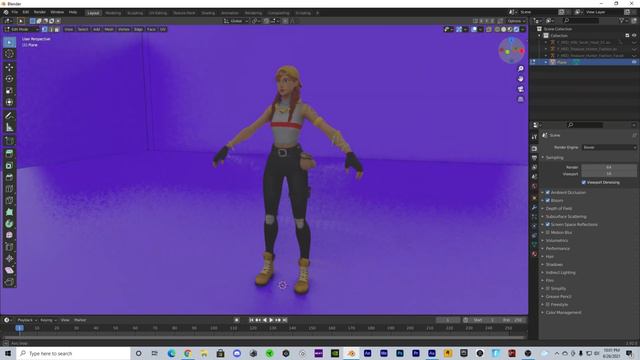Expand the Depth of Field panel
640x360 pixels.
click(x=558, y=209)
